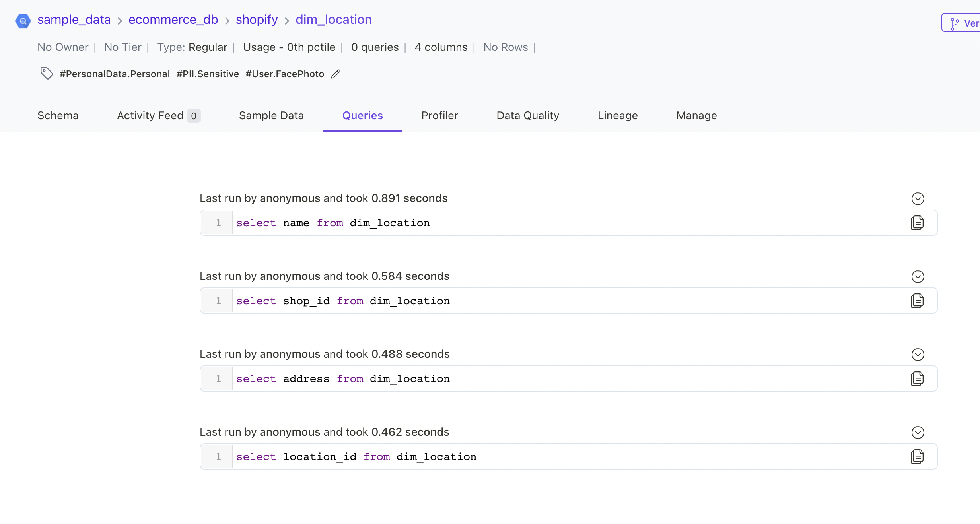Screen dimensions: 980x524
Task: Open version history via git branch icon
Action: click(954, 23)
